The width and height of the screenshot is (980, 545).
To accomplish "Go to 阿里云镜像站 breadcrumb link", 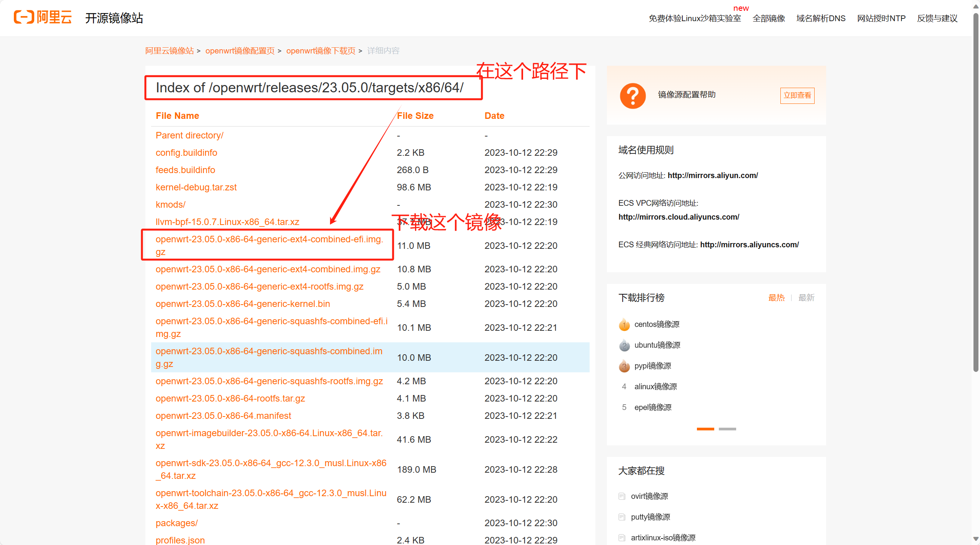I will 169,51.
